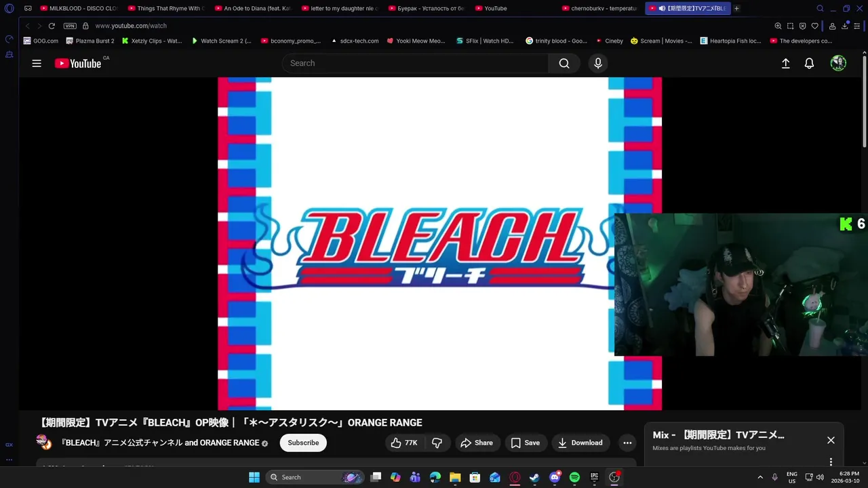The width and height of the screenshot is (868, 488).
Task: Open the GOG.com bookmark
Action: pyautogui.click(x=41, y=41)
